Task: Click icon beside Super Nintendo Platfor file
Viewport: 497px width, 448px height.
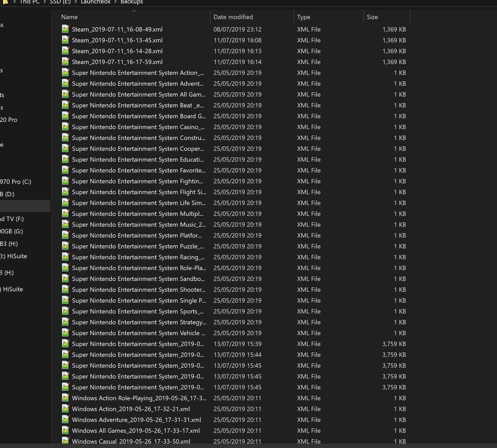Action: (66, 235)
